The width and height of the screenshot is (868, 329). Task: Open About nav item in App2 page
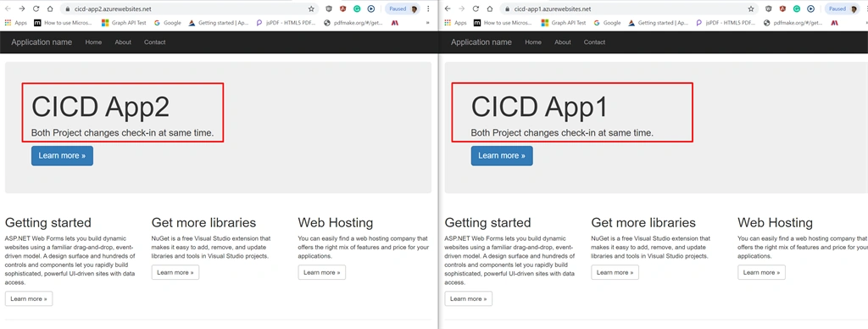point(123,42)
